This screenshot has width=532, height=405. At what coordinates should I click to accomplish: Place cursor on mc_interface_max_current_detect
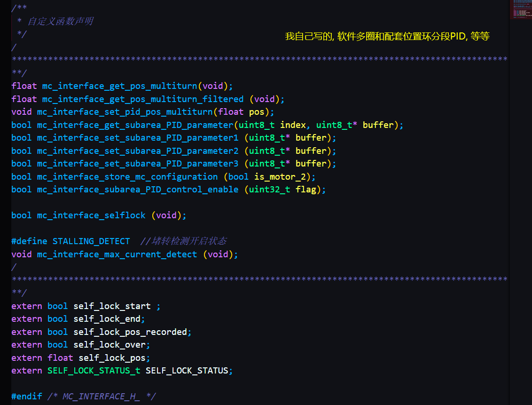pyautogui.click(x=117, y=254)
